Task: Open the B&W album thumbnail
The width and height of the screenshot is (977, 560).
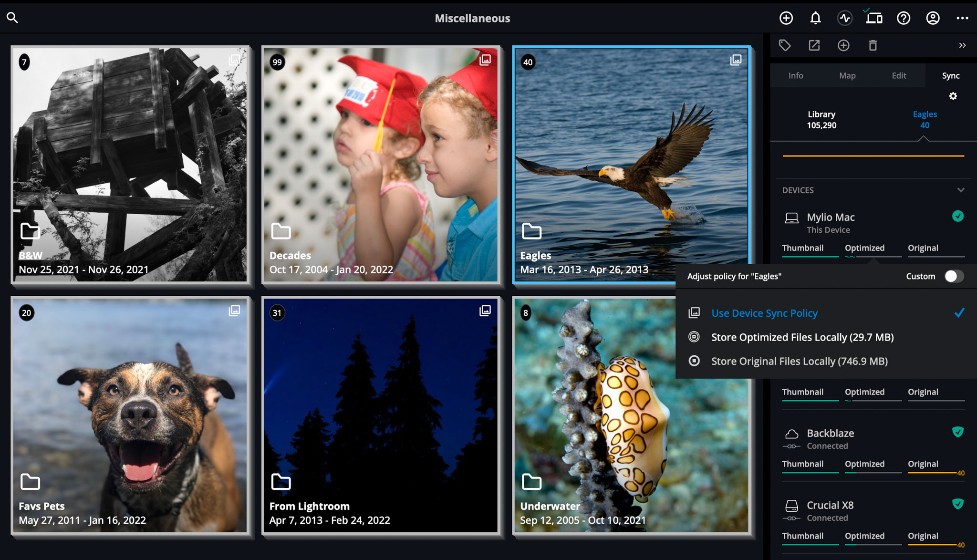Action: [x=130, y=165]
